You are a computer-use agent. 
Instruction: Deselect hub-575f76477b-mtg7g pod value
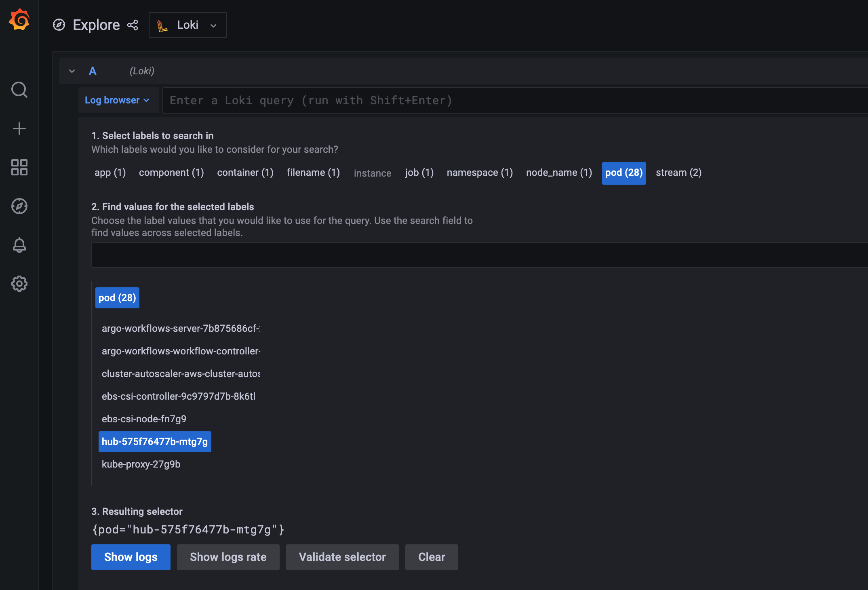click(x=155, y=442)
